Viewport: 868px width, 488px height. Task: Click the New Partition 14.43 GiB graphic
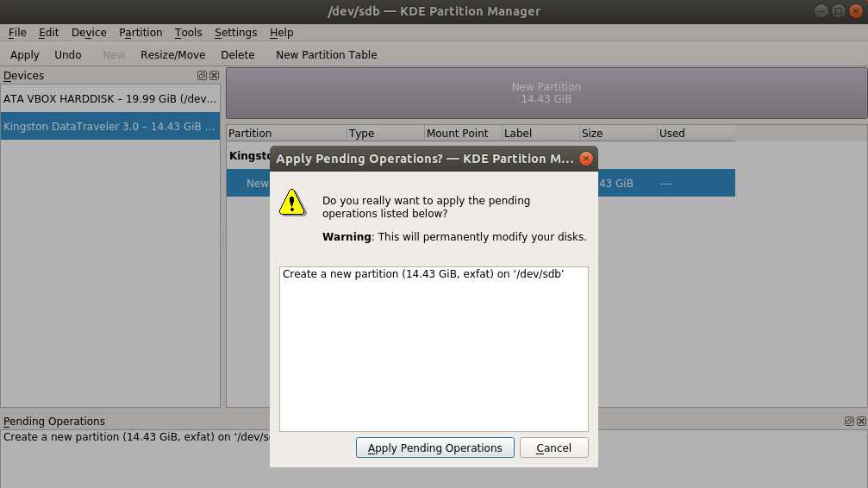click(546, 93)
